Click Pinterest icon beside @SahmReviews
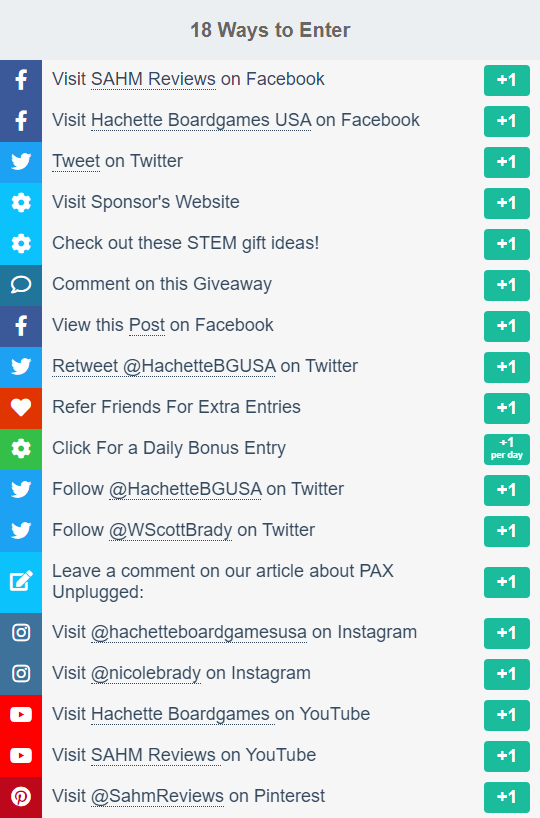Viewport: 540px width, 818px height. click(21, 797)
